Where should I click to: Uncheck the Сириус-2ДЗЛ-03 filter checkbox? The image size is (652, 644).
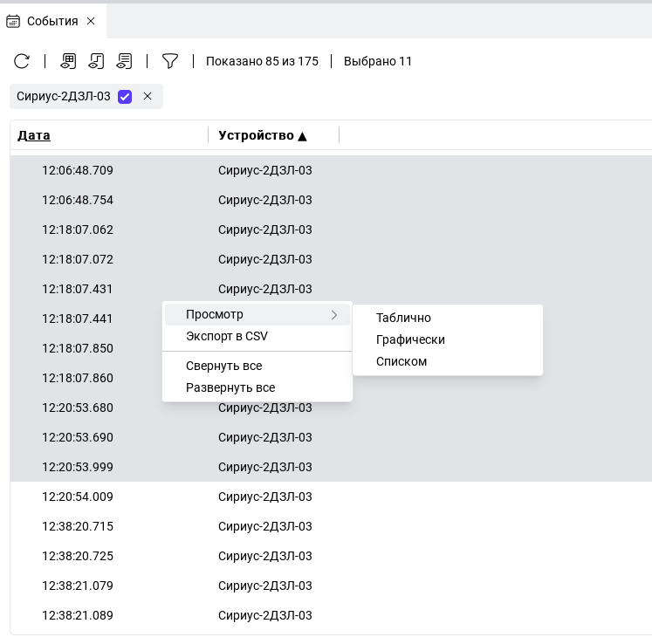(x=125, y=96)
